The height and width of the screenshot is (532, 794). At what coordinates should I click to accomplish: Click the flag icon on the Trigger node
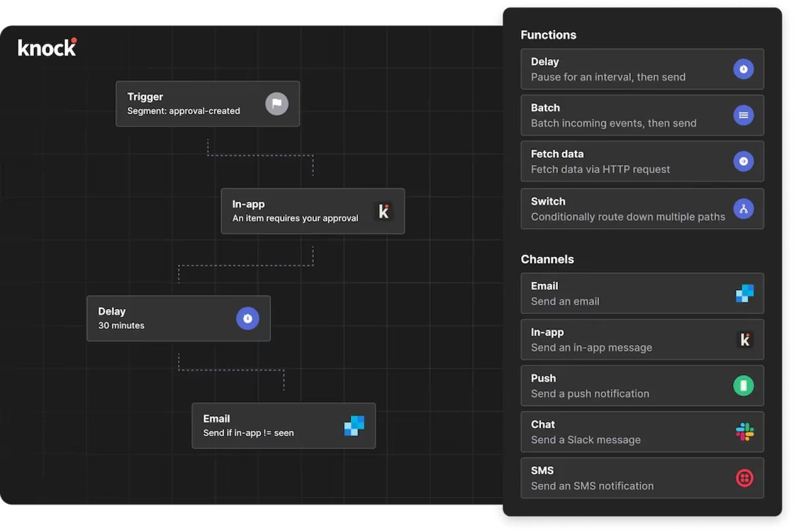[276, 104]
